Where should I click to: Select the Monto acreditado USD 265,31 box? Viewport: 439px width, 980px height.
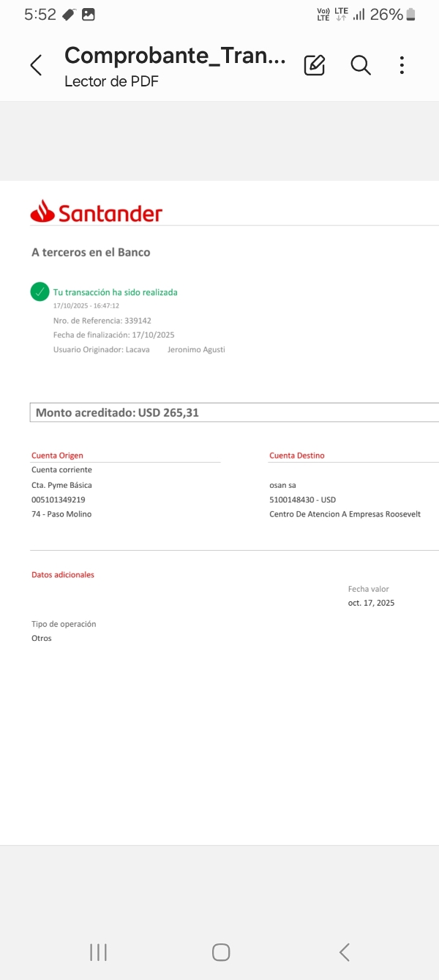click(234, 412)
